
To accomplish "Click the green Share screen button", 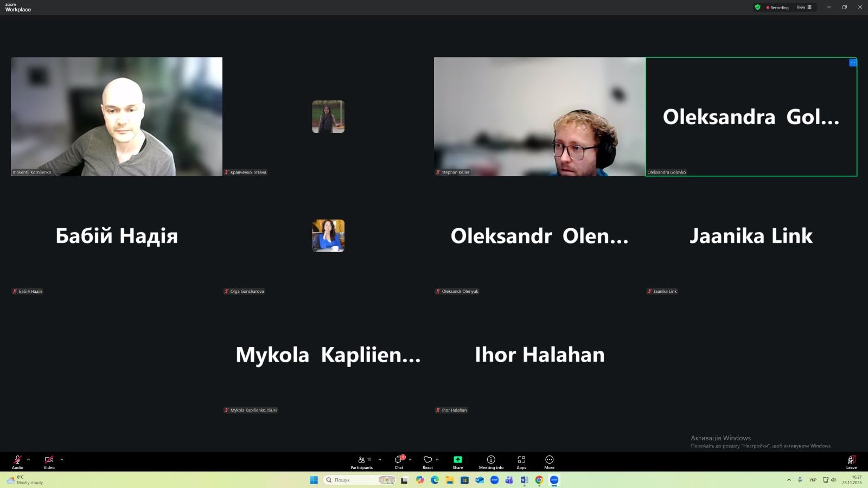I will click(x=458, y=461).
